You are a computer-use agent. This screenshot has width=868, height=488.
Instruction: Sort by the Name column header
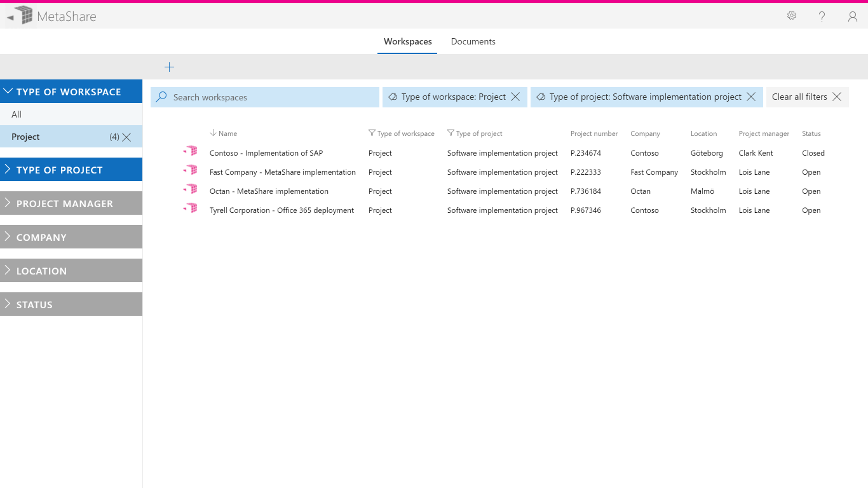(227, 133)
